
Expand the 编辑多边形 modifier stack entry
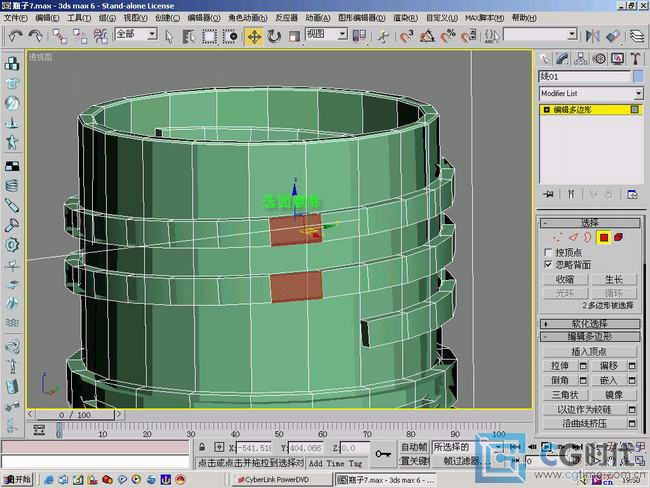pos(546,109)
